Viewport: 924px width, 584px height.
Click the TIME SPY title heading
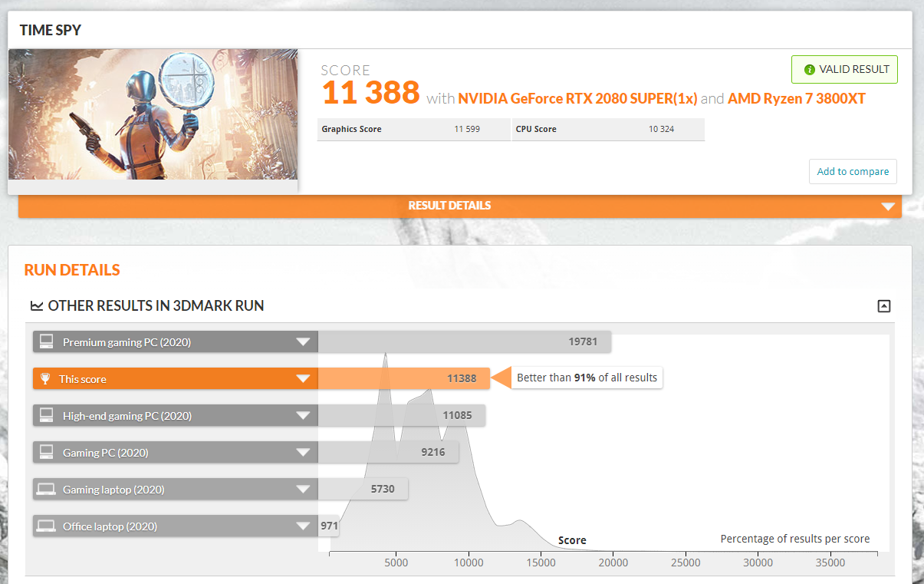click(x=51, y=31)
